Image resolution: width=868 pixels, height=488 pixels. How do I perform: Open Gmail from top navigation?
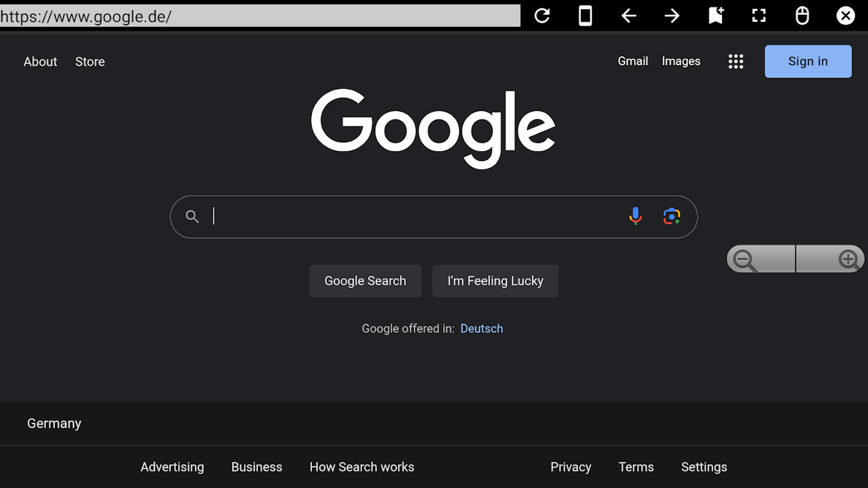tap(632, 61)
